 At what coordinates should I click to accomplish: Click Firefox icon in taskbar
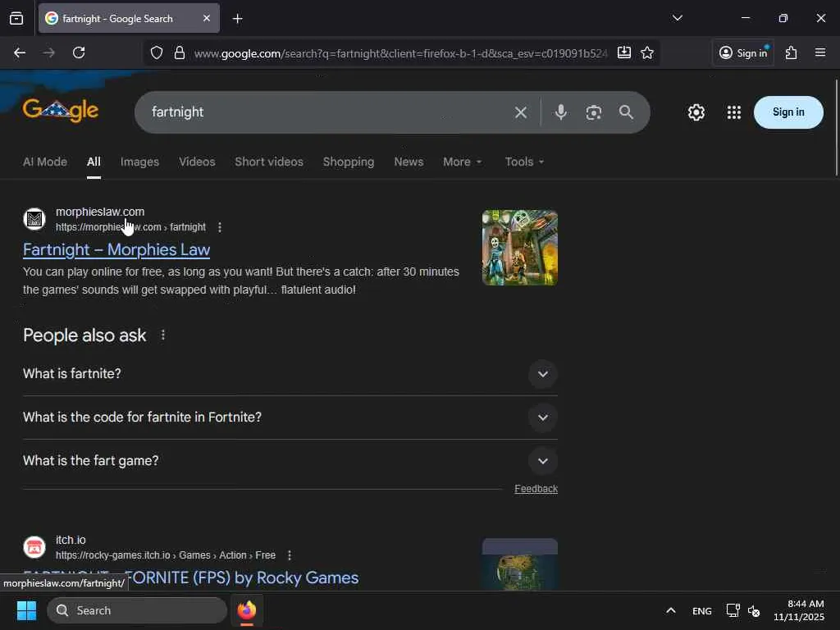247,610
